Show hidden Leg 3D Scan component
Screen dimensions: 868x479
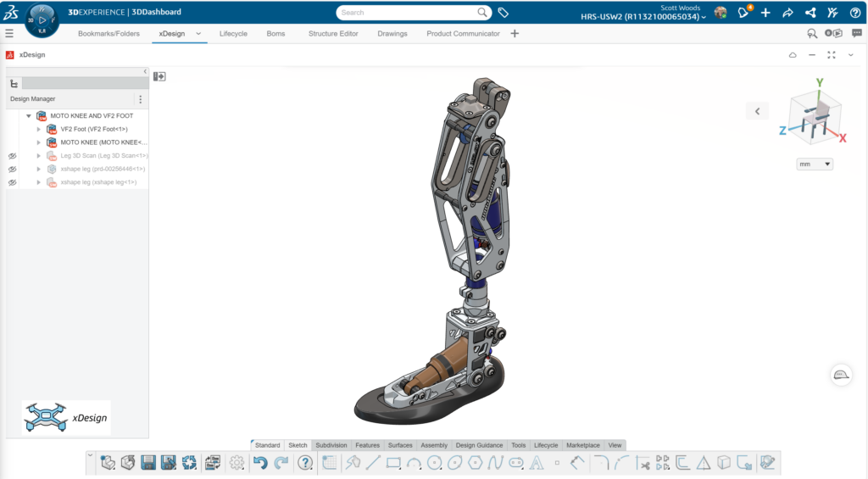(x=12, y=156)
